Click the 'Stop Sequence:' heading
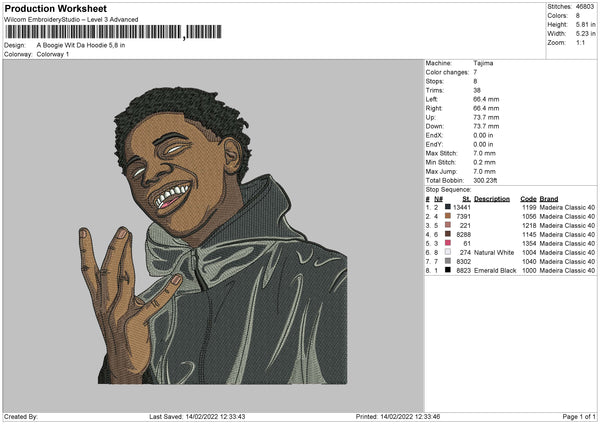Image resolution: width=600 pixels, height=424 pixels. pos(448,190)
